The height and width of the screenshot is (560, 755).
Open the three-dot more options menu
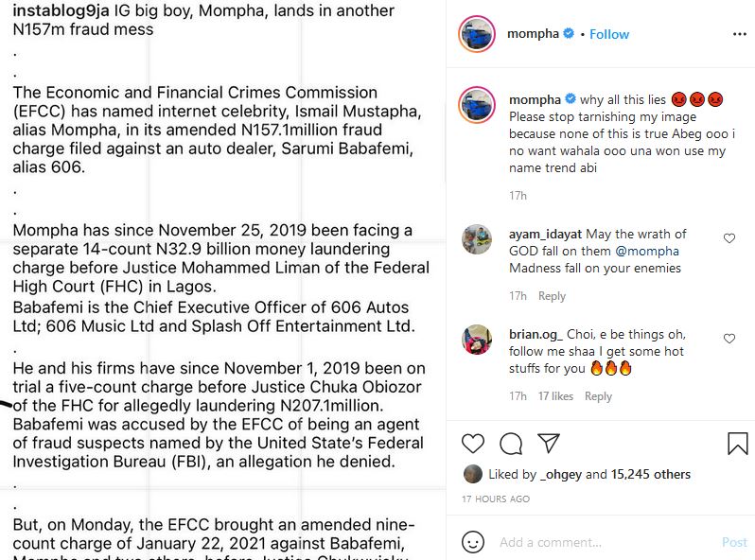coord(739,34)
